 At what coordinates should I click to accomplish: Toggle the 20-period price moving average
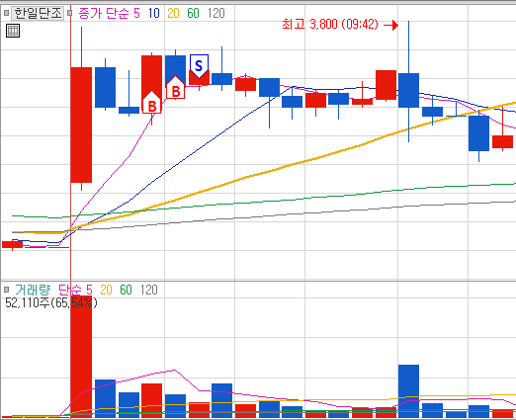[173, 13]
